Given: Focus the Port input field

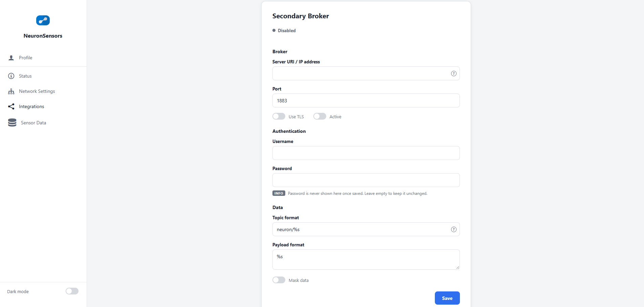Looking at the screenshot, I should pyautogui.click(x=366, y=101).
